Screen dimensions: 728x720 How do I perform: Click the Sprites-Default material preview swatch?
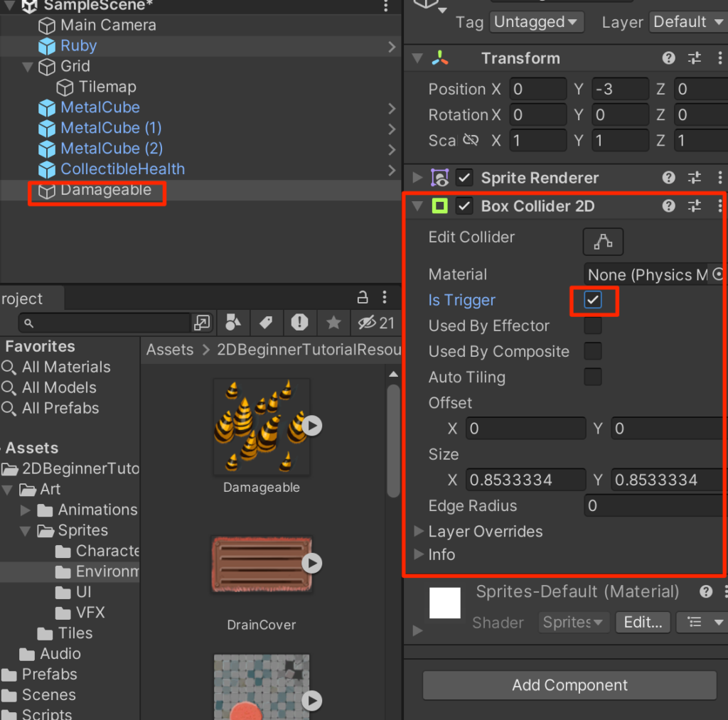coord(445,603)
